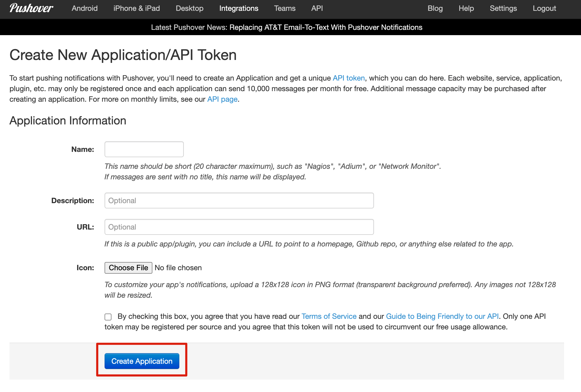Go to iPhone & iPad page
This screenshot has width=581, height=392.
pos(137,8)
